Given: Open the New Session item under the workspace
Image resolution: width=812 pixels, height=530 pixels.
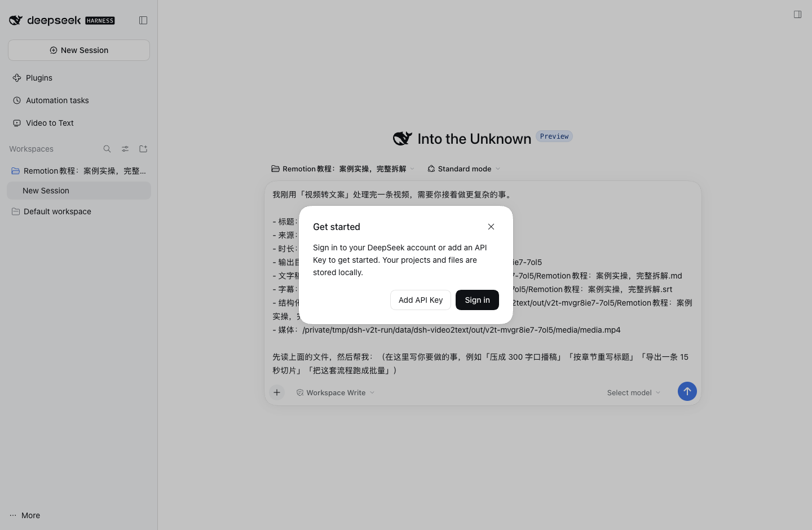Looking at the screenshot, I should pyautogui.click(x=79, y=191).
